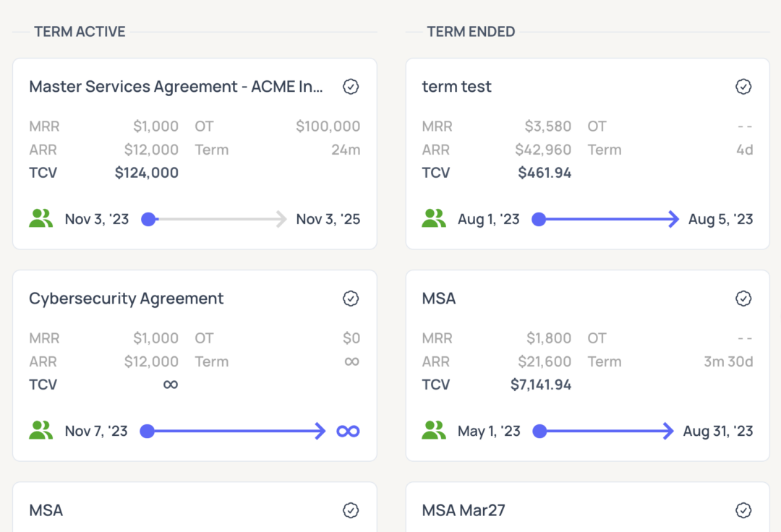Click the verified badge on Master Services Agreement card
This screenshot has height=532, width=781.
pyautogui.click(x=351, y=87)
